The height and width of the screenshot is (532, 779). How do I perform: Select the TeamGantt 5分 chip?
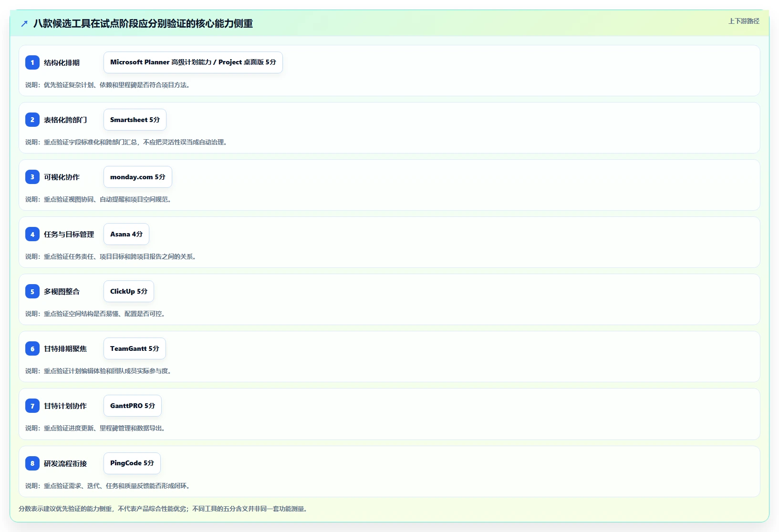[x=135, y=348]
